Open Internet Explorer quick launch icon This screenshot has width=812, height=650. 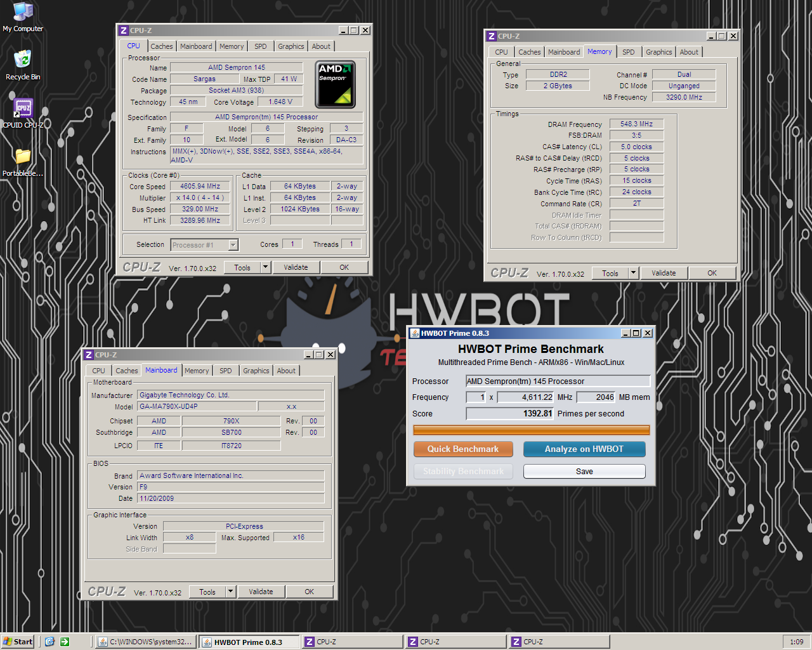[x=49, y=642]
